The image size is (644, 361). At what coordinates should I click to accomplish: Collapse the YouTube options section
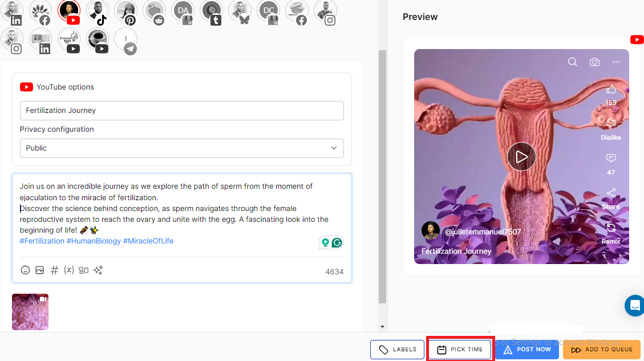click(64, 87)
